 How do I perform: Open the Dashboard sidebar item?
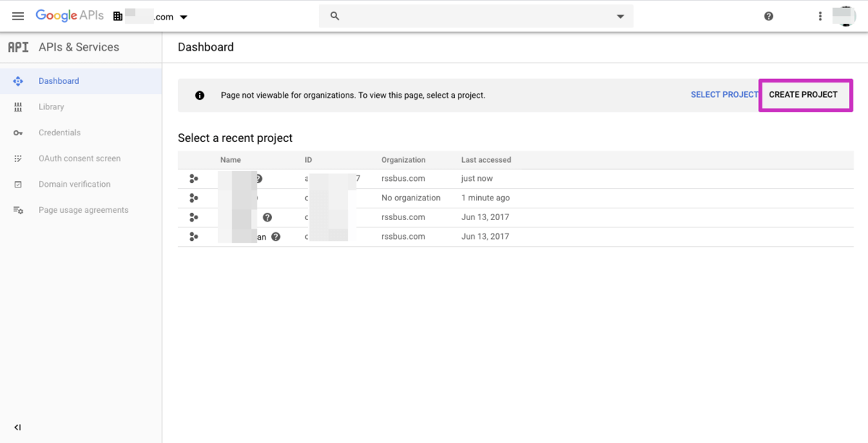pos(59,81)
